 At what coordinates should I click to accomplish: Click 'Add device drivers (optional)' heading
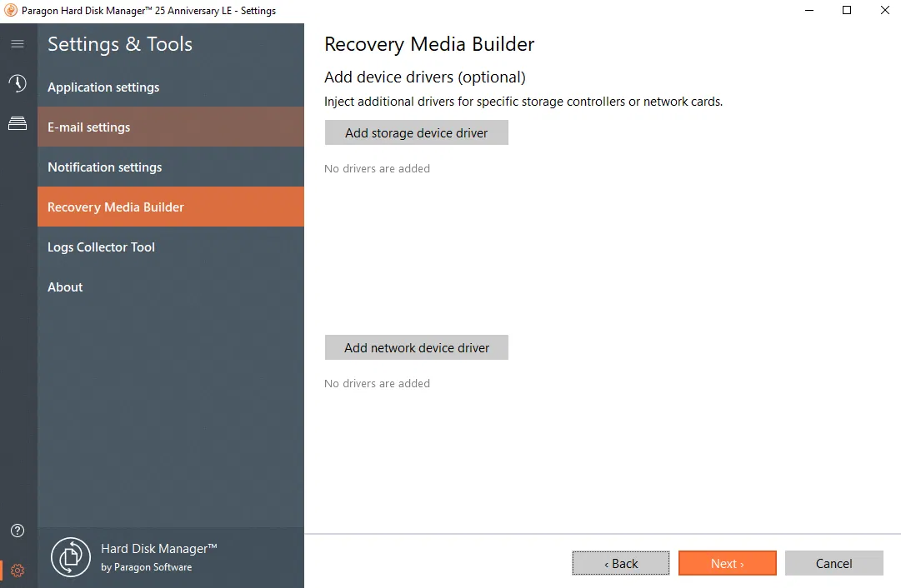[424, 77]
